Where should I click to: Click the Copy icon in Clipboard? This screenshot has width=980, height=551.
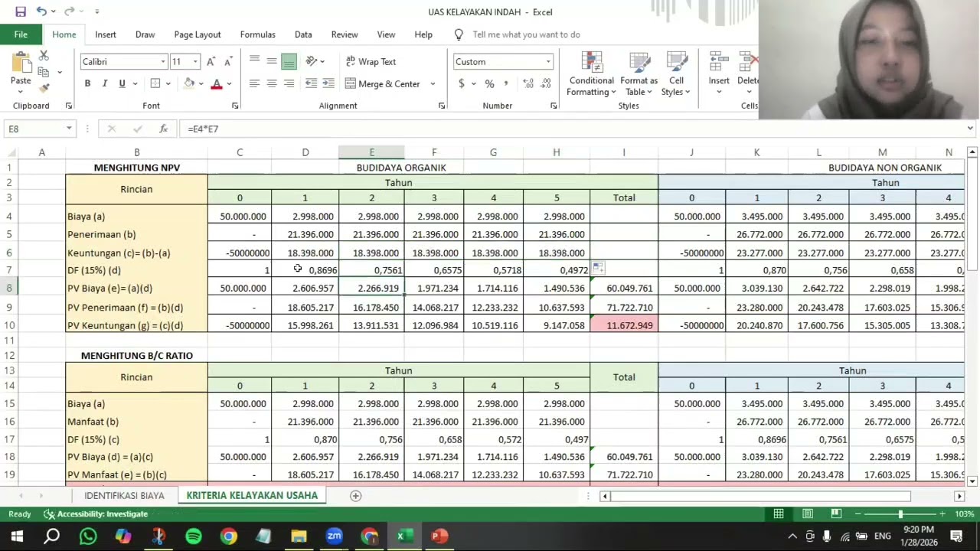click(x=44, y=72)
